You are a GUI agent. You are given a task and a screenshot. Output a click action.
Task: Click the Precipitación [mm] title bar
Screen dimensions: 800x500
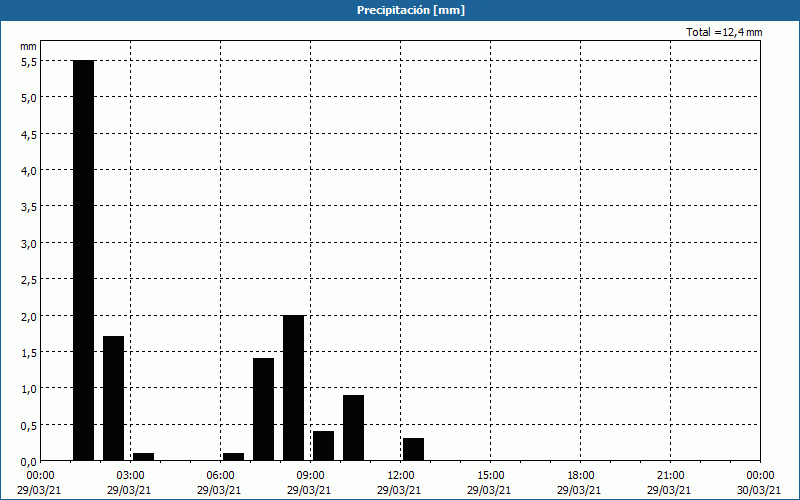400,10
